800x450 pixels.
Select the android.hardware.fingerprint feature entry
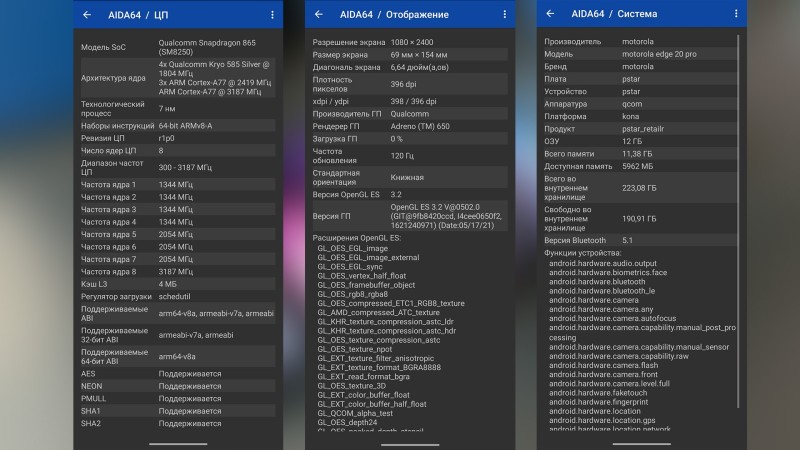[598, 402]
